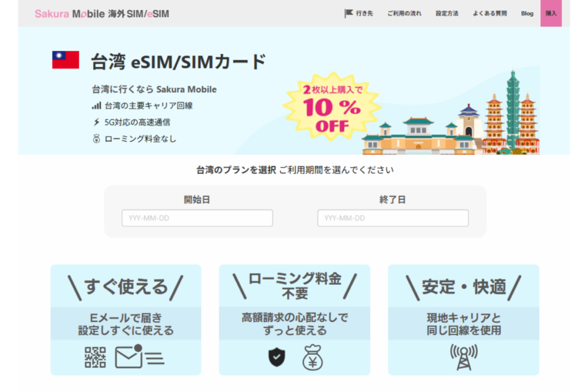Click the signal bars carrier icon

click(x=96, y=106)
